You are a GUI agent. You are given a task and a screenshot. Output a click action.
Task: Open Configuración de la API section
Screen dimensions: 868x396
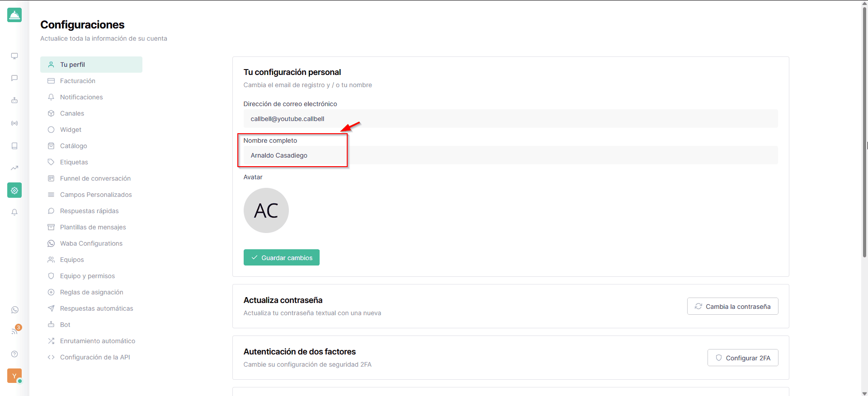click(x=95, y=357)
